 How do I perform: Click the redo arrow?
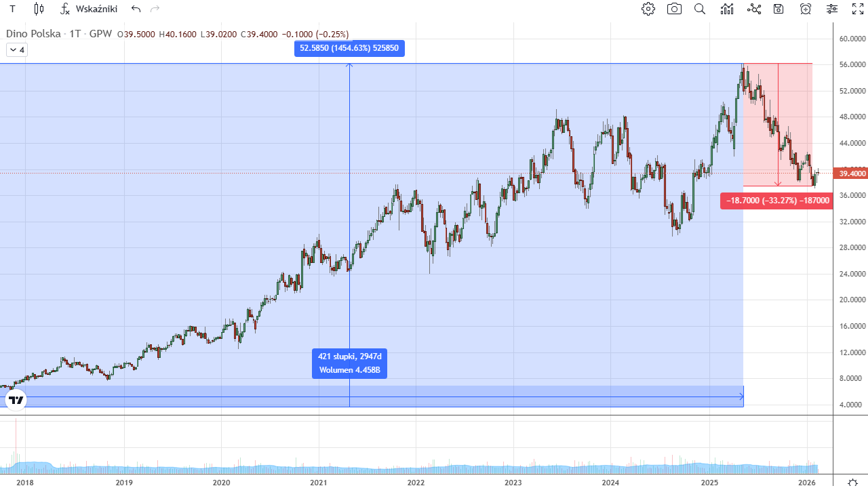(155, 9)
